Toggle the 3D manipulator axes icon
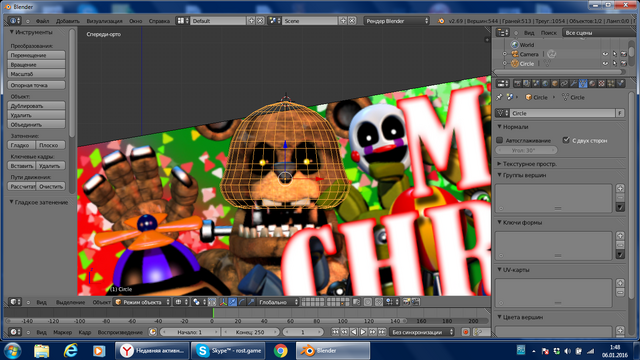Screen dimensions: 640x360 pos(223,302)
